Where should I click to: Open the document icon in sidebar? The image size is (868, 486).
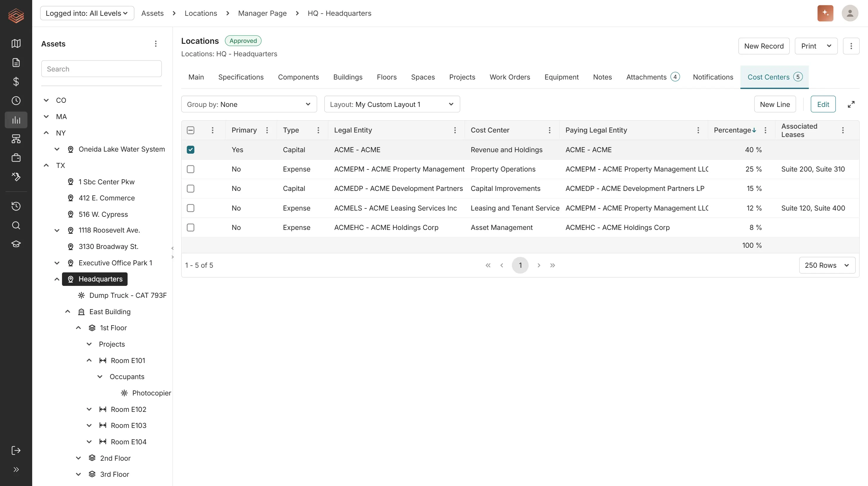16,63
